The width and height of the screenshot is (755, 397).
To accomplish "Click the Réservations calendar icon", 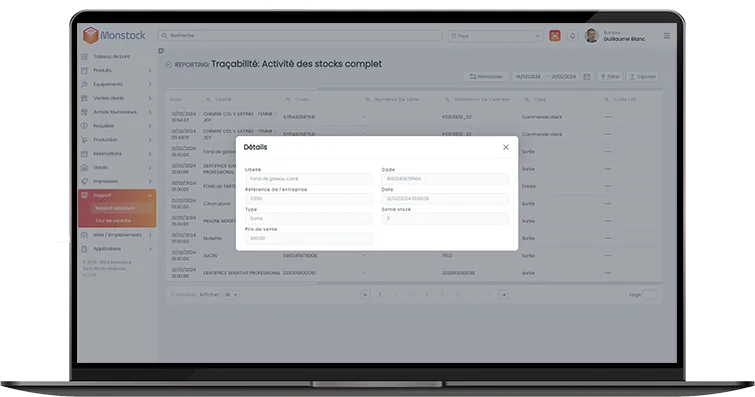I will pos(84,154).
